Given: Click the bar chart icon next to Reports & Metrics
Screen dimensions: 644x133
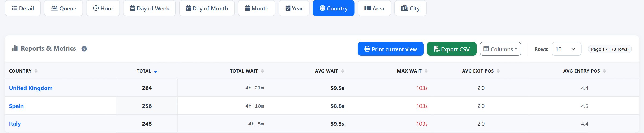Looking at the screenshot, I should 15,48.
